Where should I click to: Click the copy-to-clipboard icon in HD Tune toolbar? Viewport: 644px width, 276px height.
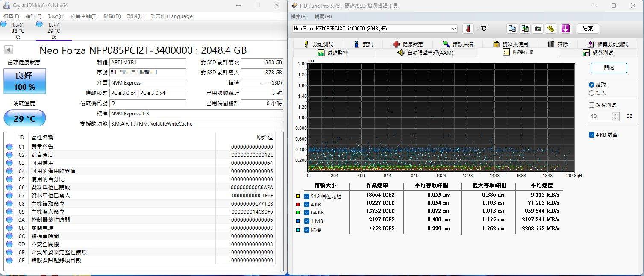512,28
